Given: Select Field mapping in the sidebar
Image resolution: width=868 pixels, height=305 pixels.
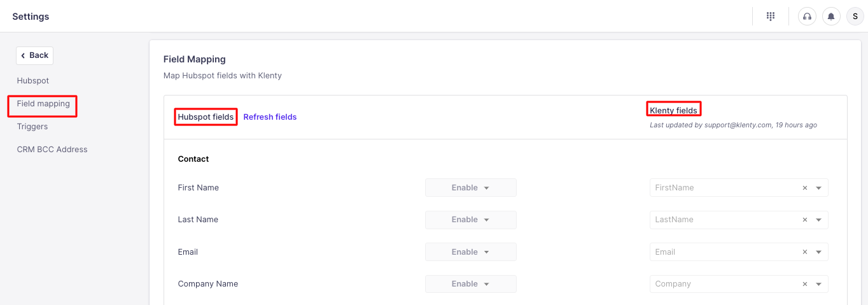Looking at the screenshot, I should 43,104.
